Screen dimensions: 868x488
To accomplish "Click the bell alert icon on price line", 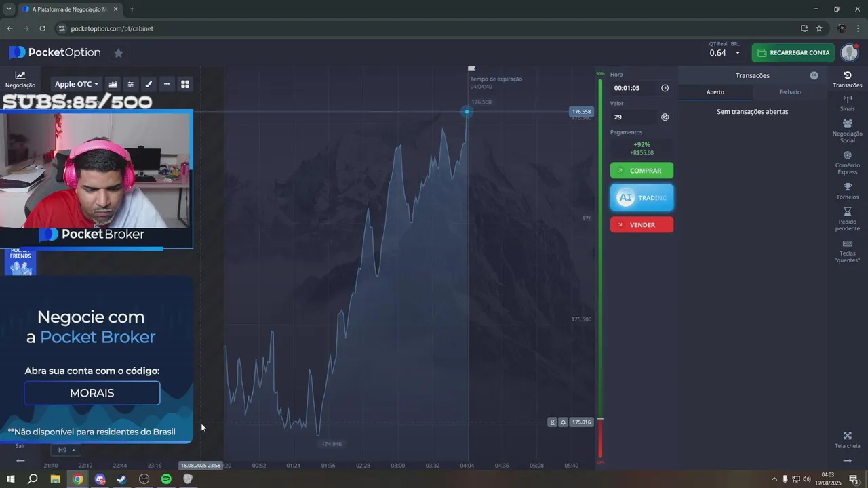I will coord(563,422).
